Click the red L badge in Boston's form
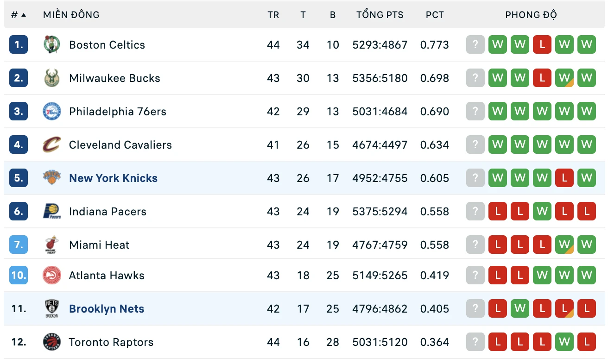 pos(542,45)
